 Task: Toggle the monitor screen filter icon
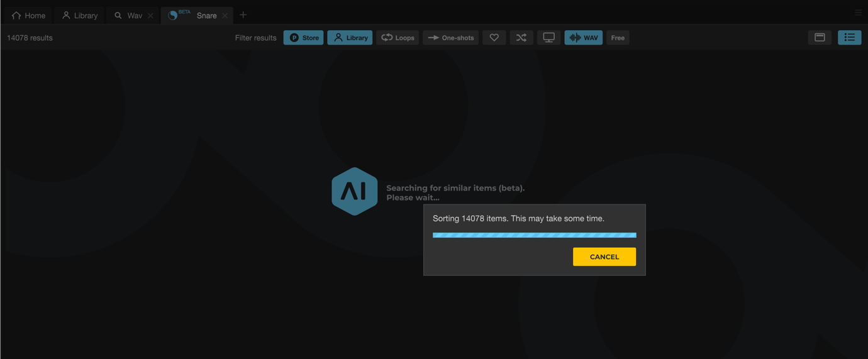548,38
